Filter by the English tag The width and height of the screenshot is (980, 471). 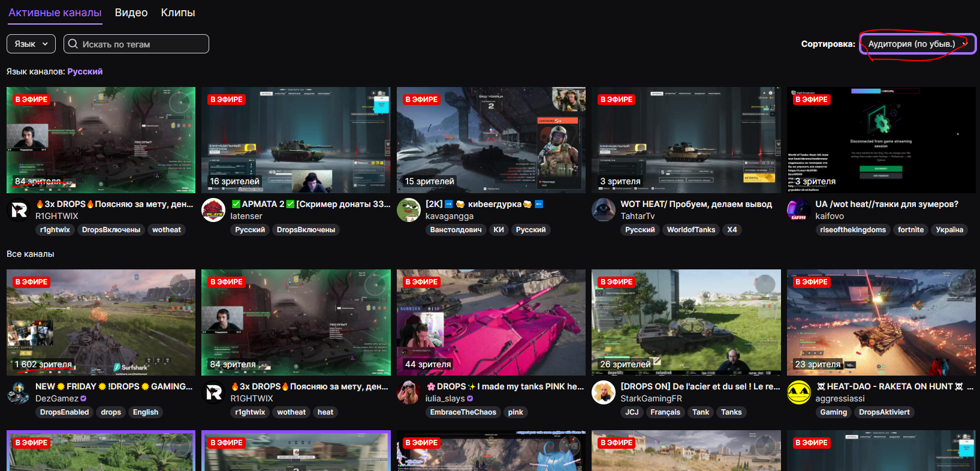coord(146,412)
